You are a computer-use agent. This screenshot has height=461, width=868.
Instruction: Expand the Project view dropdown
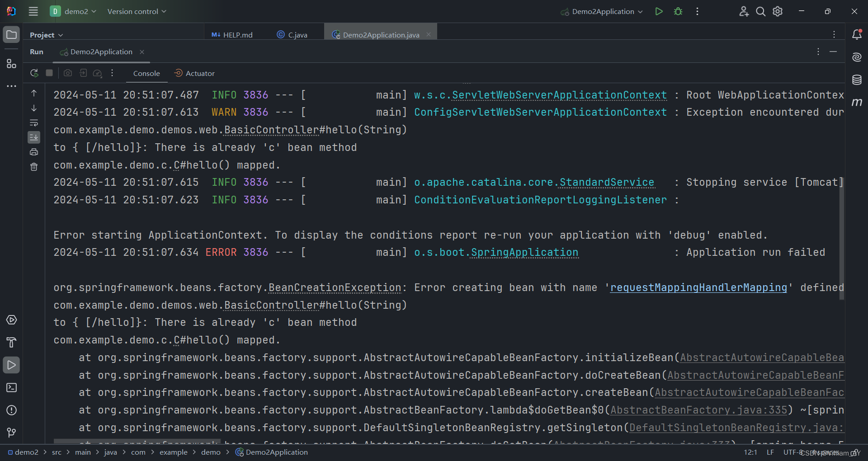tap(46, 35)
